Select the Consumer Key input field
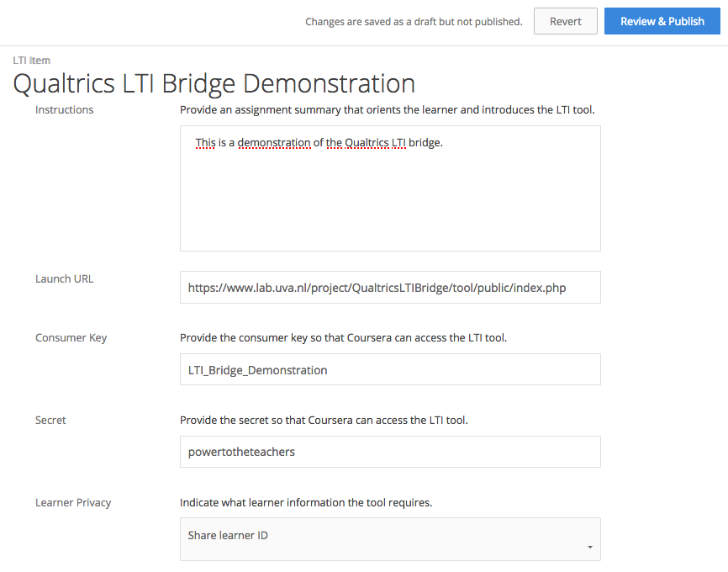Viewport: 728px width, 572px height. pos(390,369)
